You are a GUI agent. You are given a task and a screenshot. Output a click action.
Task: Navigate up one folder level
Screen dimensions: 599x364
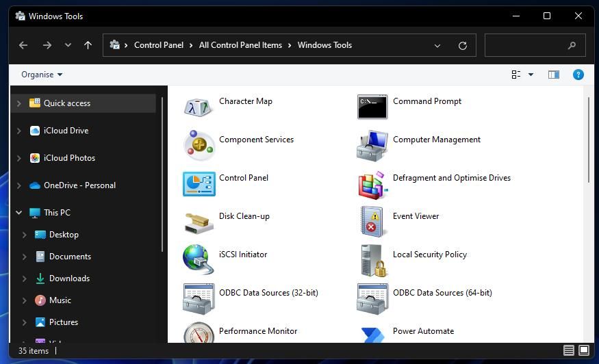tap(88, 45)
